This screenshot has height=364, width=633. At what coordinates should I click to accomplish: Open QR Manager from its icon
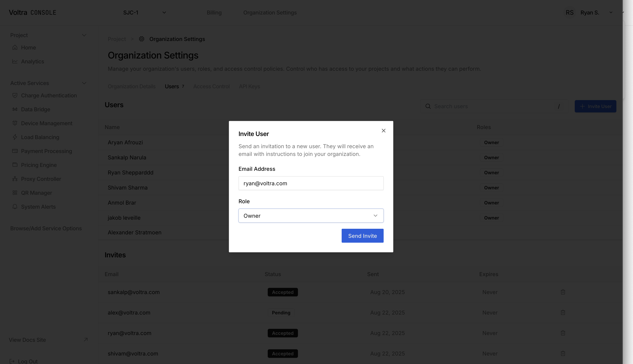pyautogui.click(x=15, y=192)
